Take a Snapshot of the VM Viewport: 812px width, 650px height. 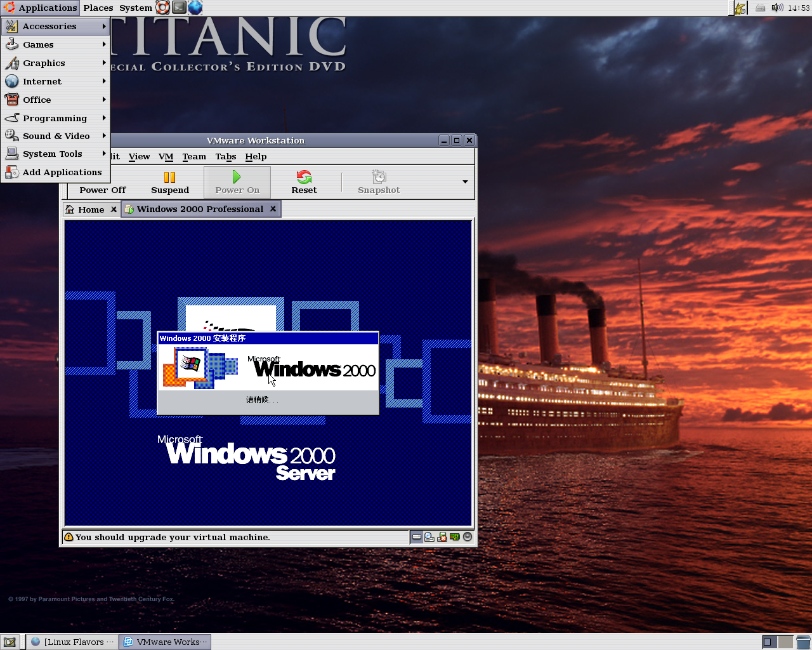[x=379, y=183]
